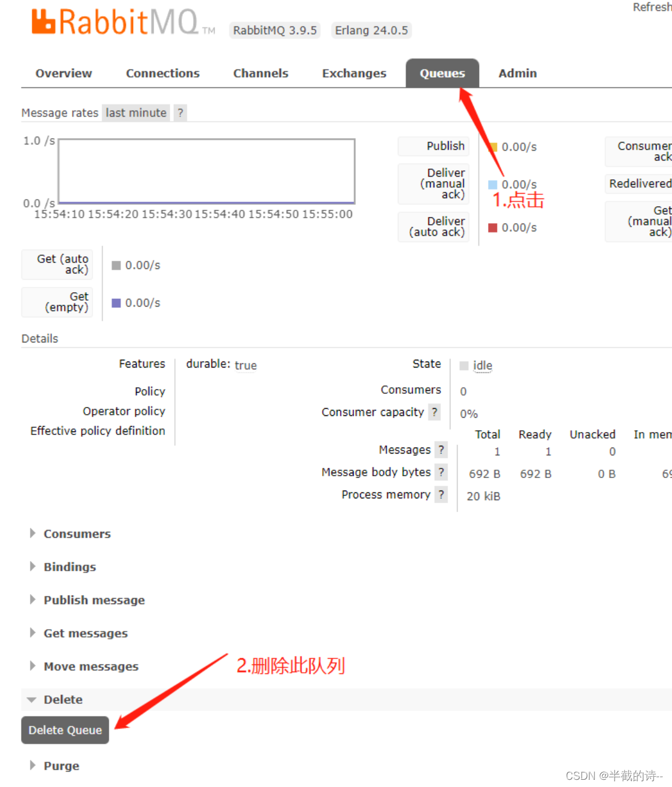Click the Delete Queue button
This screenshot has width=672, height=787.
(x=65, y=730)
